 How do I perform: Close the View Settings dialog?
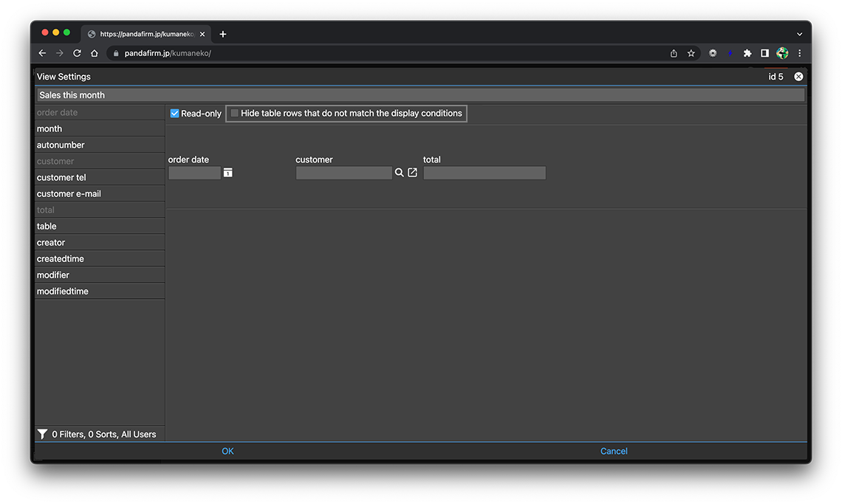click(798, 77)
